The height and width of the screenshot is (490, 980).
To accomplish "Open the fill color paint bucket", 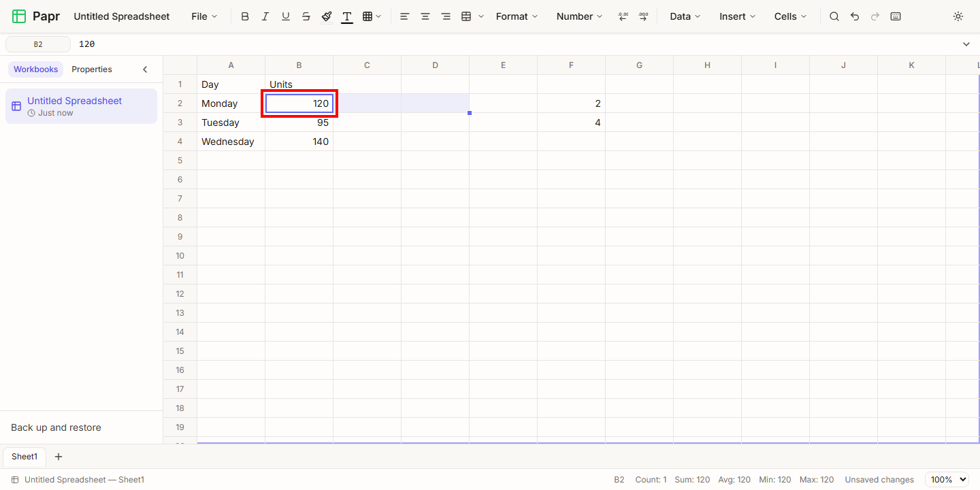I will point(327,16).
